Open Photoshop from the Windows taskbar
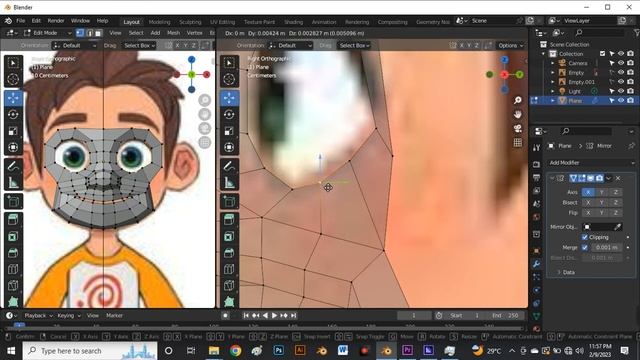This screenshot has width=640, height=360. pos(279,351)
